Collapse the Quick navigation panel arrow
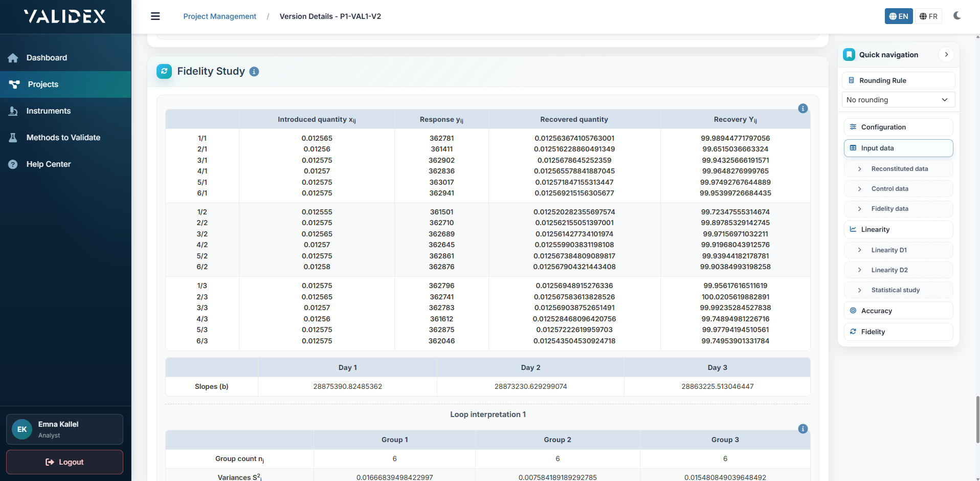This screenshot has height=481, width=980. pyautogui.click(x=946, y=55)
